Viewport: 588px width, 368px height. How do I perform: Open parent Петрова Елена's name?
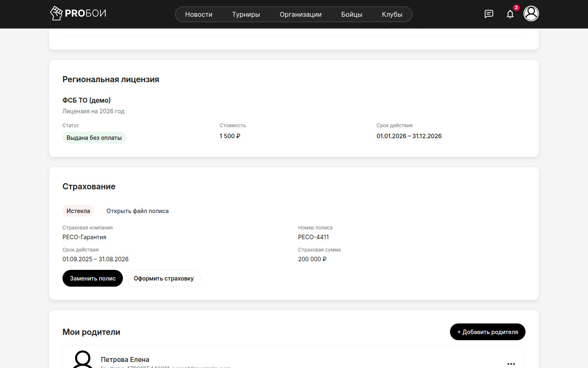pos(125,359)
